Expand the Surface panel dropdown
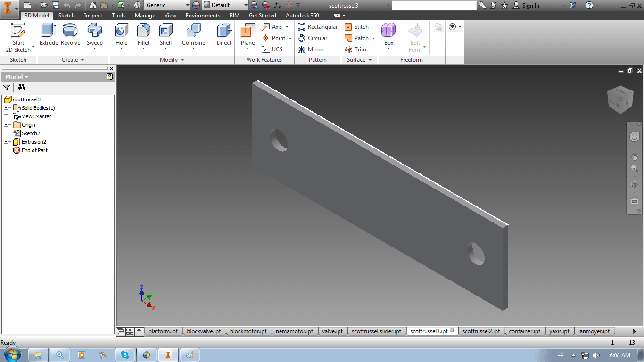 [x=360, y=60]
